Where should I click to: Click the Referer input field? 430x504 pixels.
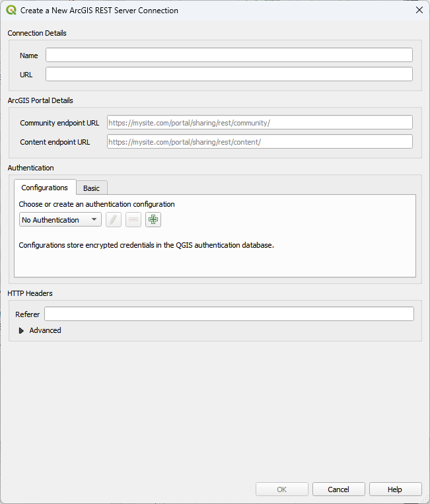pyautogui.click(x=229, y=314)
